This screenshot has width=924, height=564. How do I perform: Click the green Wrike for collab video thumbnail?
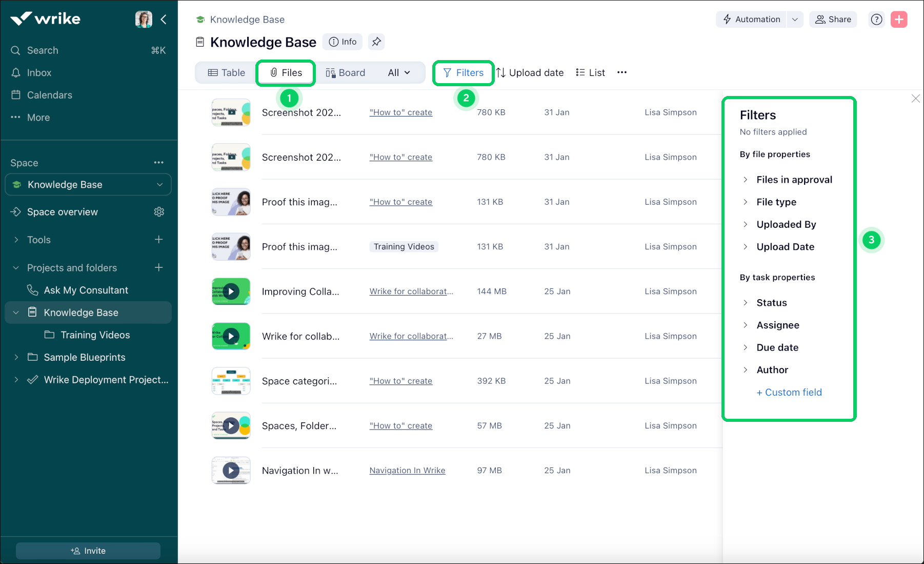[231, 336]
